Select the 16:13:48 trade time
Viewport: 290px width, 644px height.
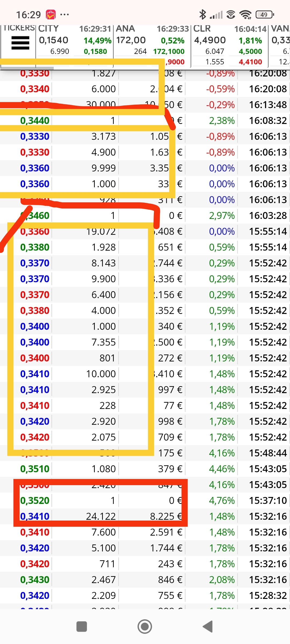click(268, 105)
